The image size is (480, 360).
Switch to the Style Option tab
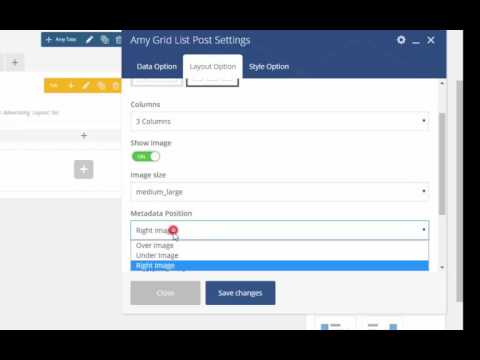point(269,67)
